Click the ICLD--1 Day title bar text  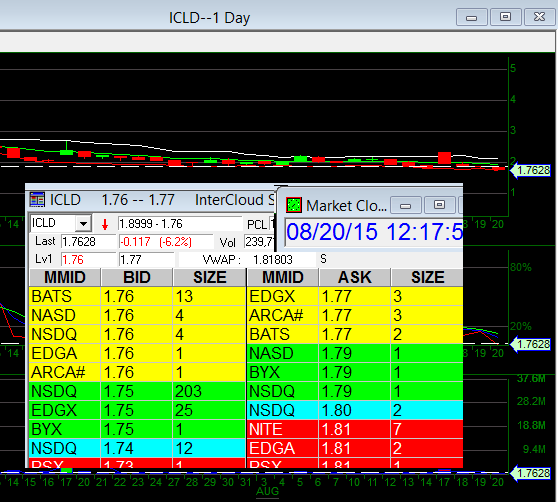pos(209,18)
